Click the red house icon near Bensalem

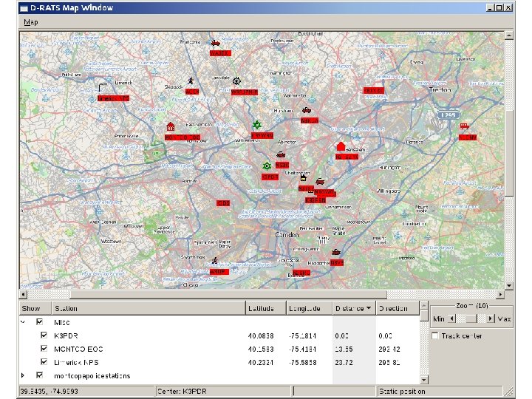(341, 146)
